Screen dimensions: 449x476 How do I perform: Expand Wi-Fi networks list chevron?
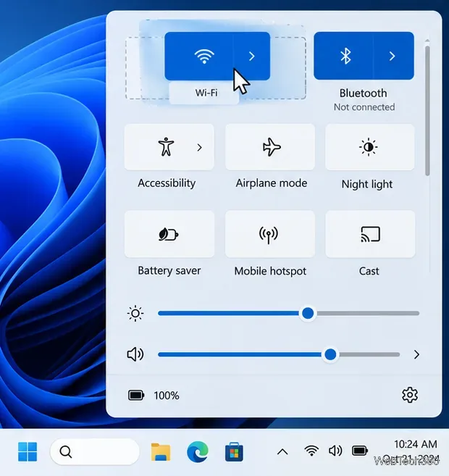tap(251, 57)
